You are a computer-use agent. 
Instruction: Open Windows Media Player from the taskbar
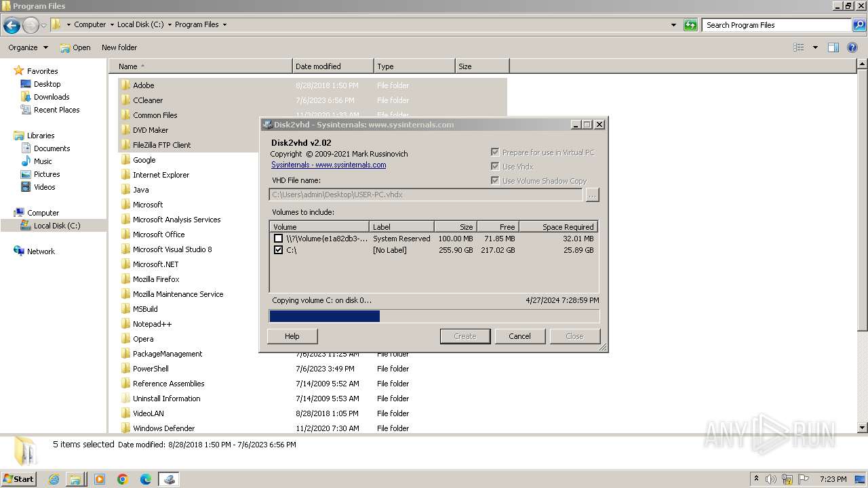coord(100,479)
